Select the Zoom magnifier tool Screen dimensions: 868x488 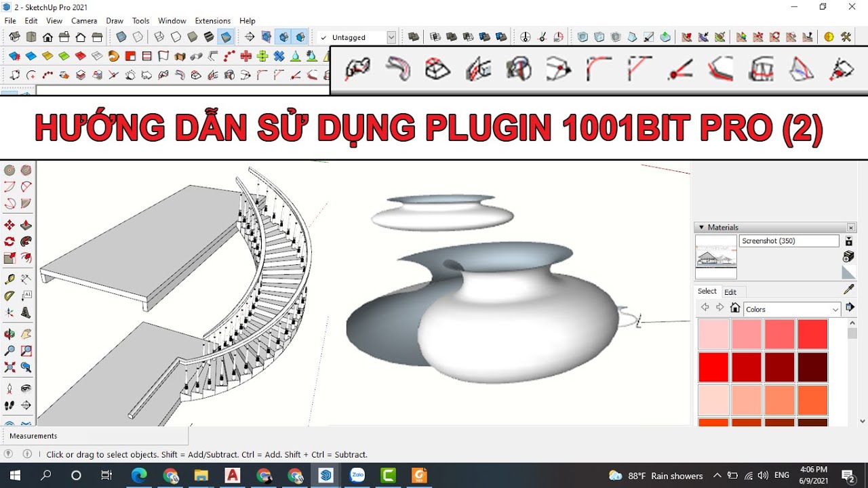pos(9,351)
